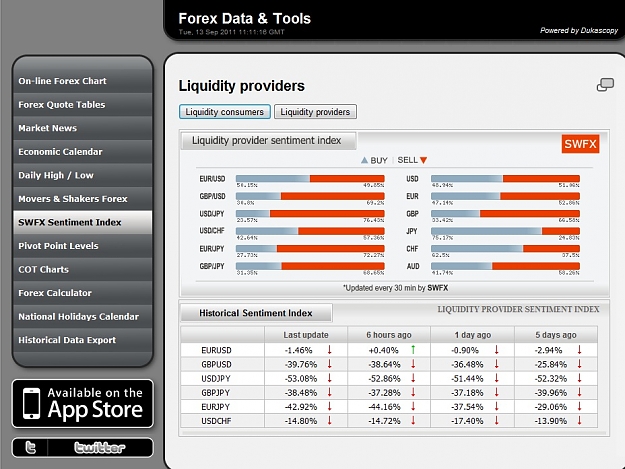Click GBPJPY row label in history table
Viewport: 625px width, 469px height.
[x=216, y=392]
